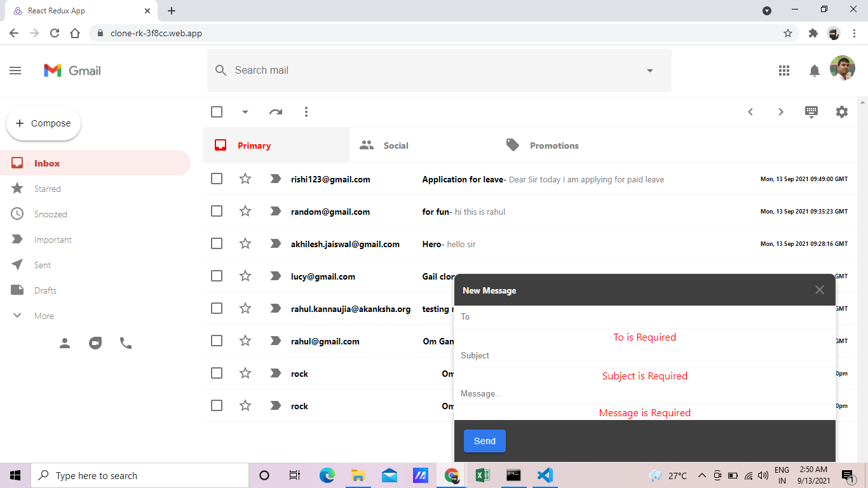Click the Compose button
868x488 pixels.
coord(43,123)
